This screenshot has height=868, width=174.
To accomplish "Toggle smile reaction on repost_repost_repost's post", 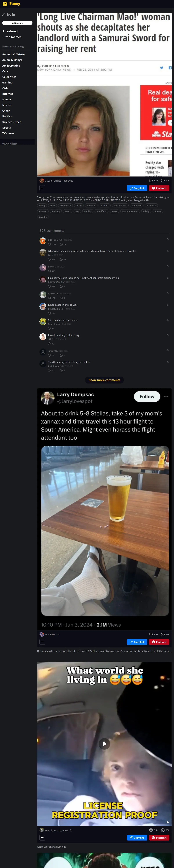I will point(151,830).
